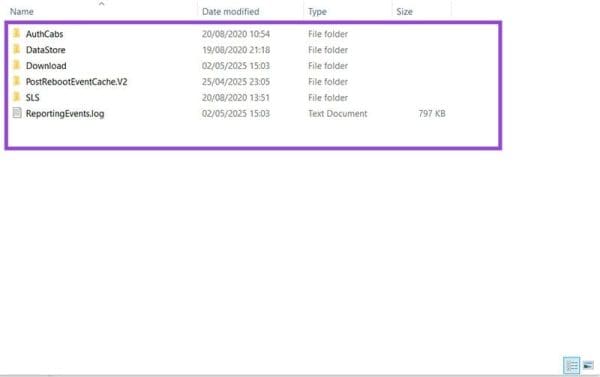Click the Text Document type cell
This screenshot has width=600, height=377.
pyautogui.click(x=338, y=114)
